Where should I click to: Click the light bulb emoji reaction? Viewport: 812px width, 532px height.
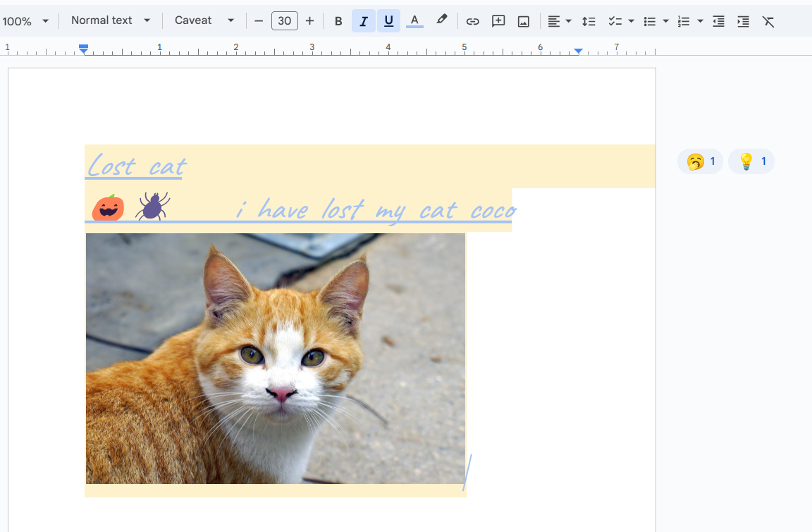click(751, 161)
